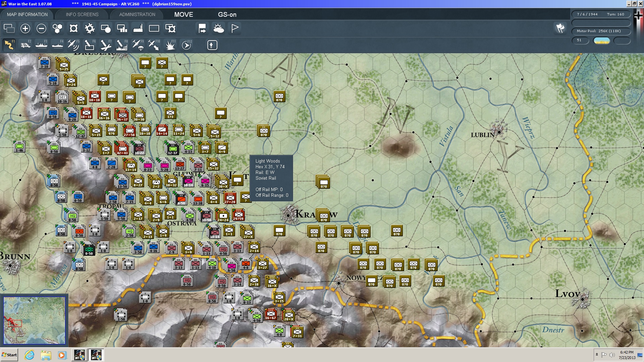Click the pennant flag icon
644x362 pixels.
tap(235, 28)
